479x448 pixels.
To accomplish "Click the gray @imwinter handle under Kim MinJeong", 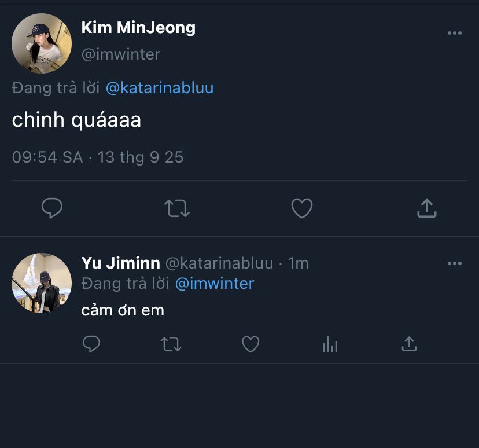I will (x=121, y=54).
